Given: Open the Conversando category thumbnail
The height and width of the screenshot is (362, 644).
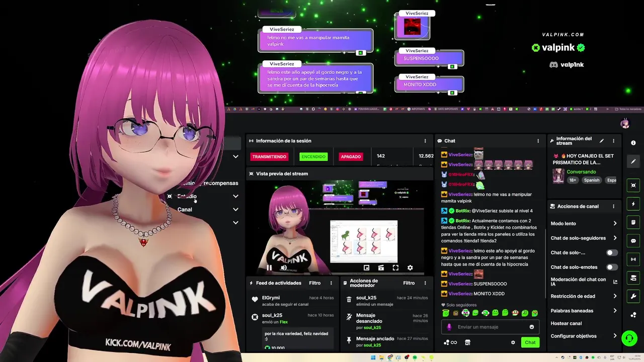Looking at the screenshot, I should 558,176.
